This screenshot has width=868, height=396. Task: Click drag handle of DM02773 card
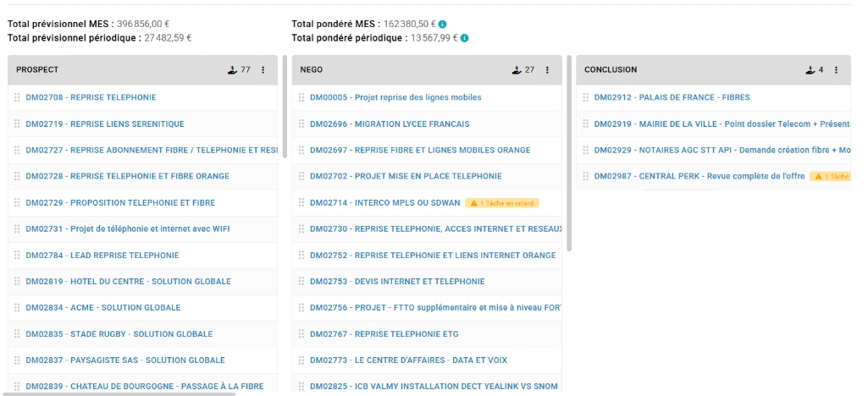(301, 360)
